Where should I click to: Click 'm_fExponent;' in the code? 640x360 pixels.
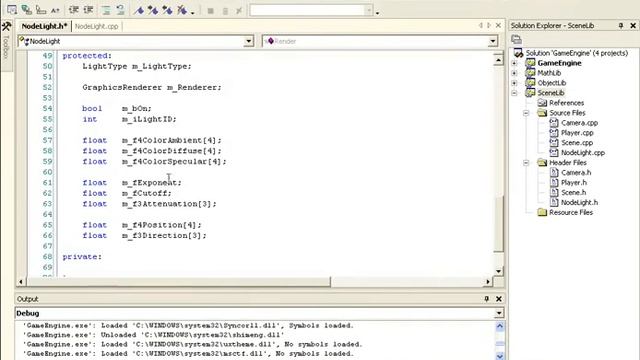pyautogui.click(x=151, y=182)
